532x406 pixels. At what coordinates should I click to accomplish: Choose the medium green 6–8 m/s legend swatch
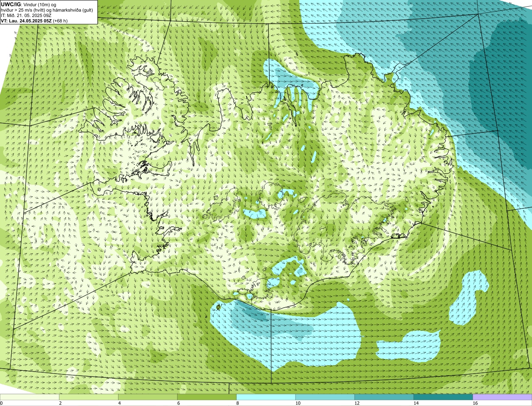pyautogui.click(x=207, y=397)
